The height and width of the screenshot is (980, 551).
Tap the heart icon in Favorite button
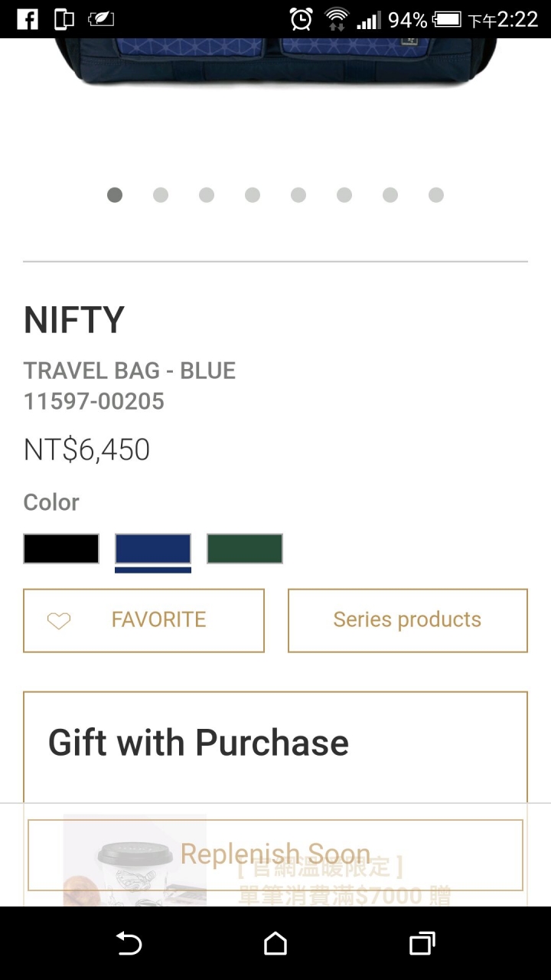tap(59, 621)
